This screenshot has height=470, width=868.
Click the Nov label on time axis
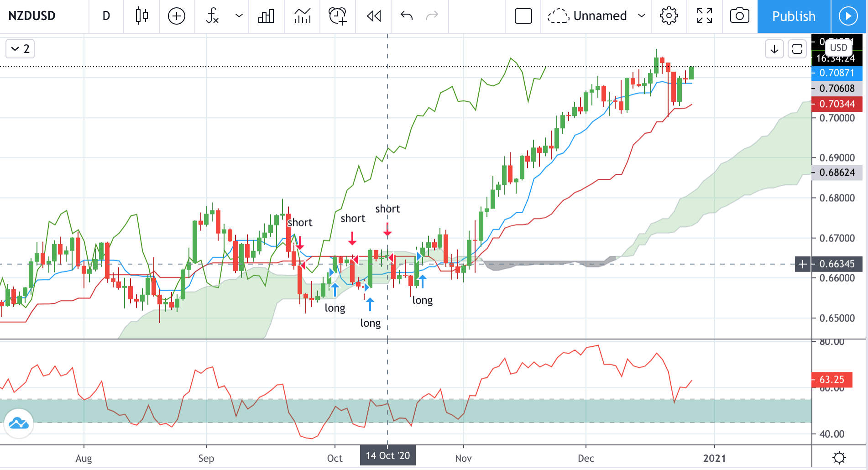pyautogui.click(x=463, y=458)
